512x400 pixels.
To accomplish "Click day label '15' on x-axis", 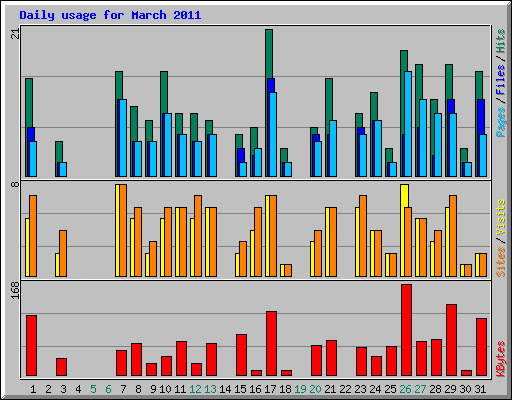I will pyautogui.click(x=240, y=389).
